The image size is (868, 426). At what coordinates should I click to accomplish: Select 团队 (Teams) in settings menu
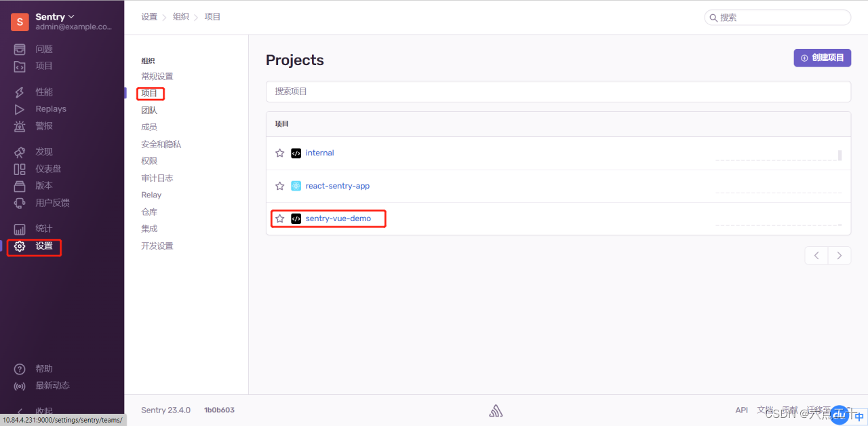coord(149,110)
